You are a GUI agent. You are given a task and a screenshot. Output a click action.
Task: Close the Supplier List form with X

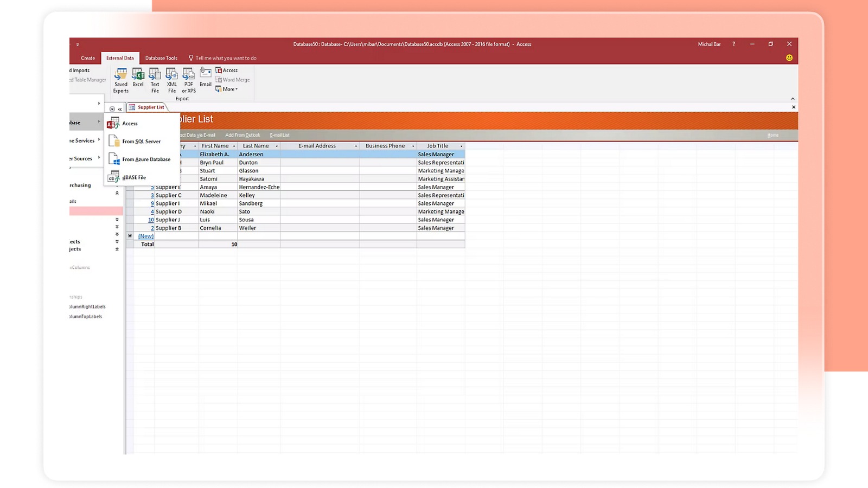click(x=794, y=107)
